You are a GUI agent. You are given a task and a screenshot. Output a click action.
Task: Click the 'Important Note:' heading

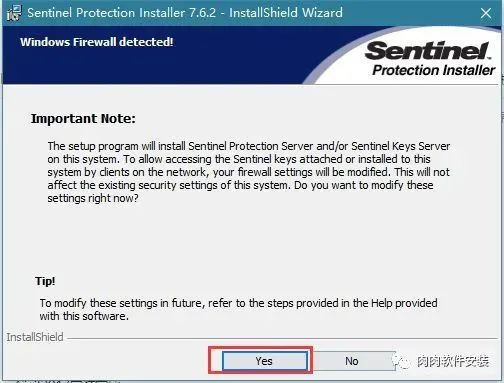(x=83, y=119)
